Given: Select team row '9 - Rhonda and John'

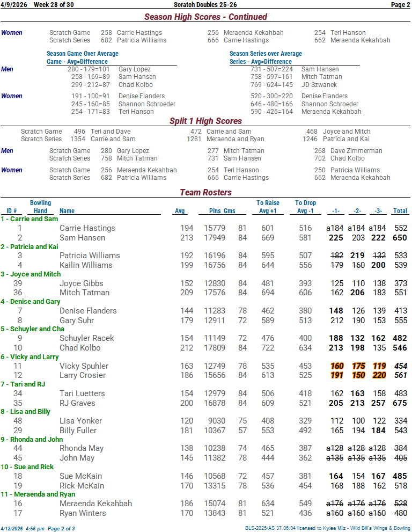Looking at the screenshot, I should pyautogui.click(x=32, y=439).
